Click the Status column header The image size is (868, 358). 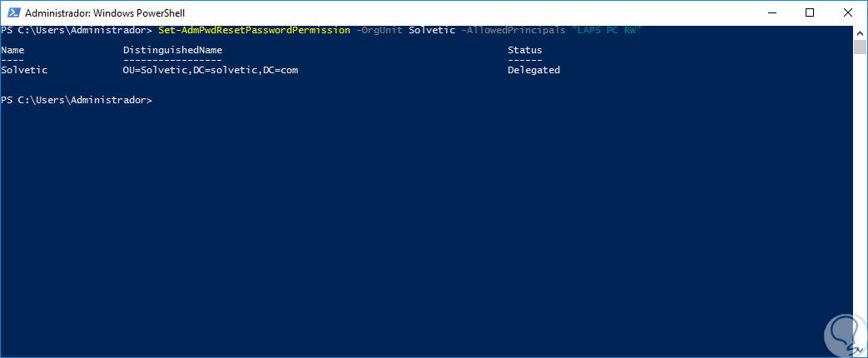coord(524,50)
